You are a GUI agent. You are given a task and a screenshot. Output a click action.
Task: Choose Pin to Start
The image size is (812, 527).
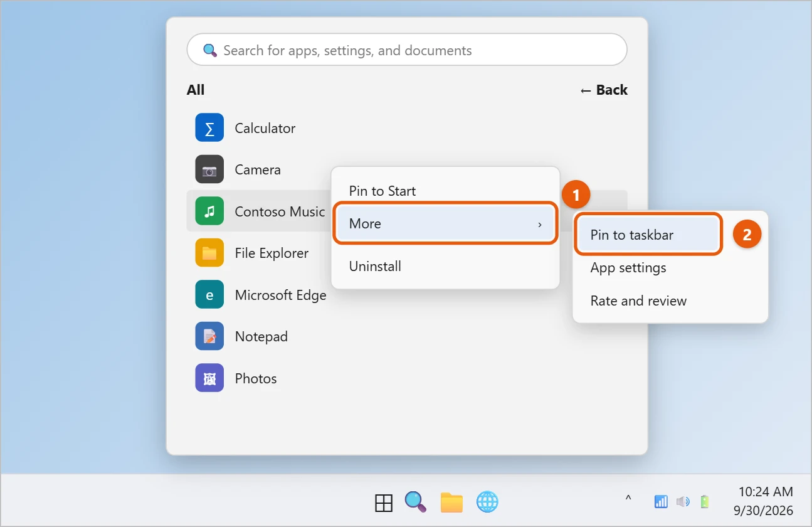[382, 191]
